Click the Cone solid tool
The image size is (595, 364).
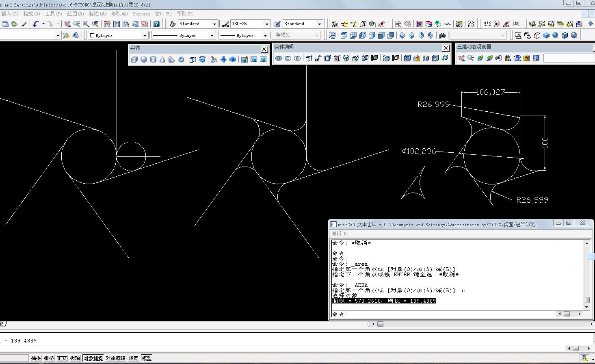(162, 60)
